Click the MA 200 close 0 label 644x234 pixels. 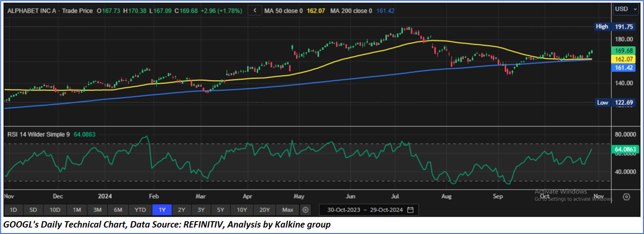[x=351, y=10]
